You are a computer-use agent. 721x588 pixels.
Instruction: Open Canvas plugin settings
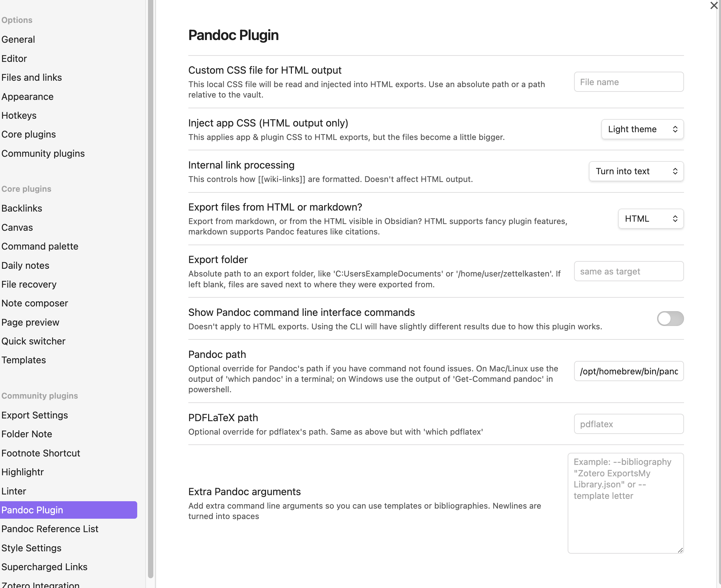[17, 227]
